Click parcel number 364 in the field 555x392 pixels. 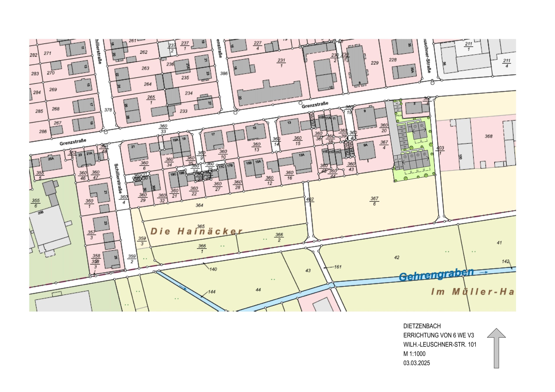click(x=199, y=205)
